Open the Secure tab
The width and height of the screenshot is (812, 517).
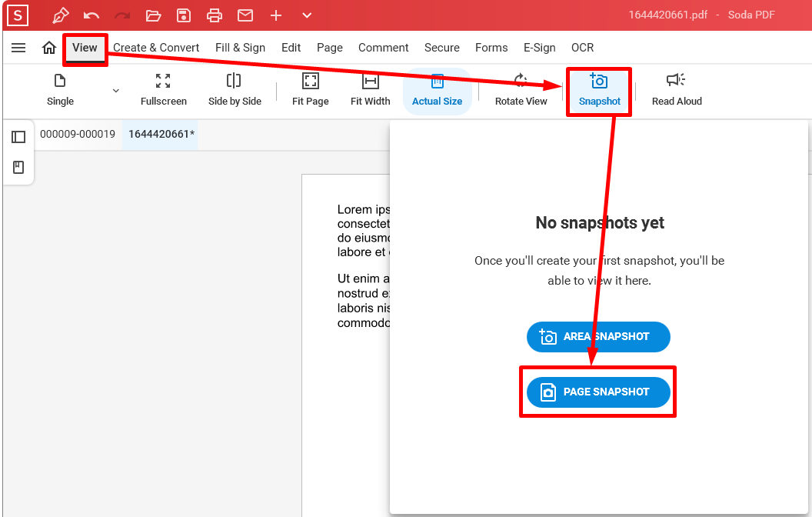[441, 48]
